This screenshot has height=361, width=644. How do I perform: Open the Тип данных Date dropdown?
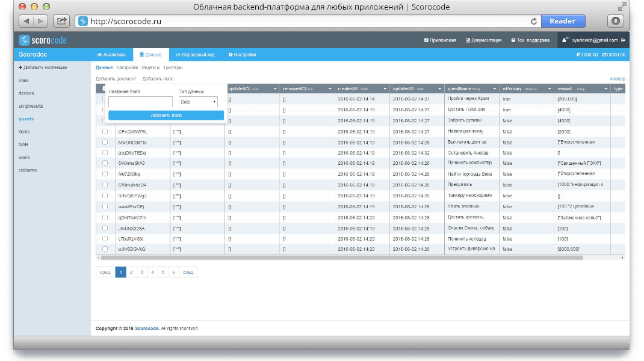pos(198,102)
